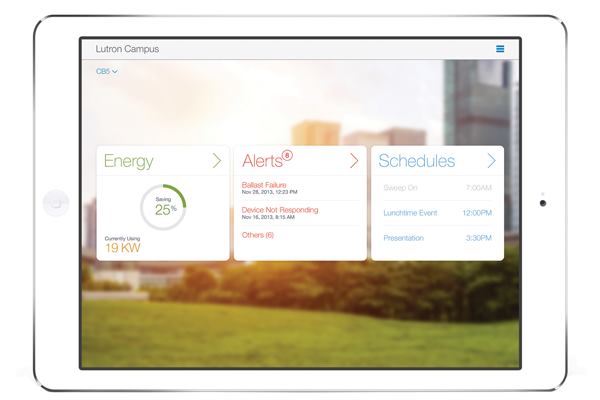600x400 pixels.
Task: Open the Device Not Responding alert
Action: [x=282, y=212]
